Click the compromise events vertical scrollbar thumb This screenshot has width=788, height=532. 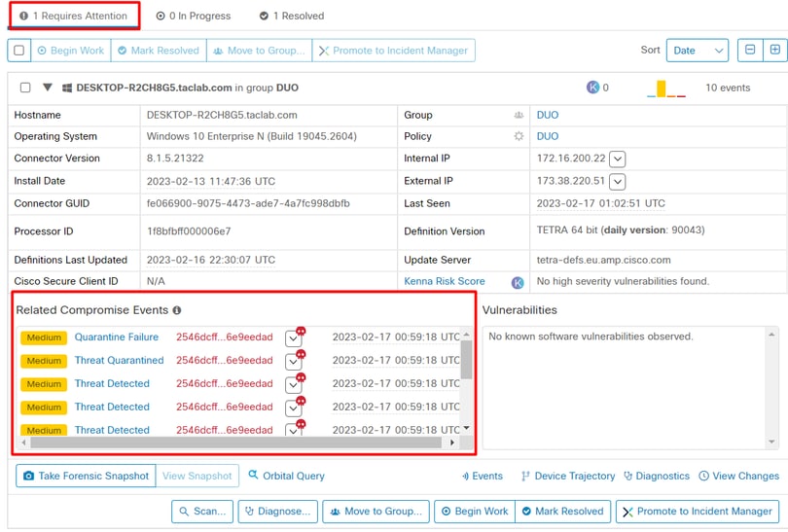tap(466, 359)
